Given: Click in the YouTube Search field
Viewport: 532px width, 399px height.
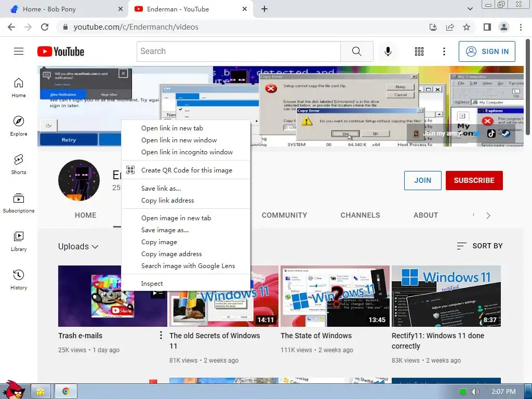Looking at the screenshot, I should 238,51.
